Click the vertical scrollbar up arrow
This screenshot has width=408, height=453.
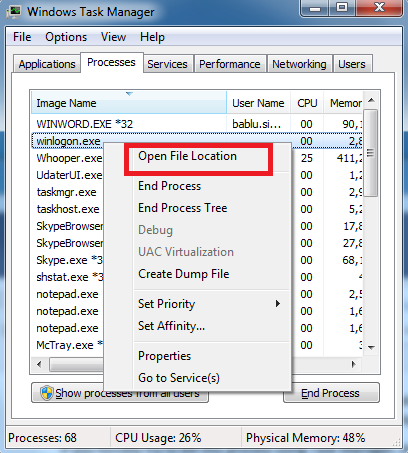[x=371, y=100]
